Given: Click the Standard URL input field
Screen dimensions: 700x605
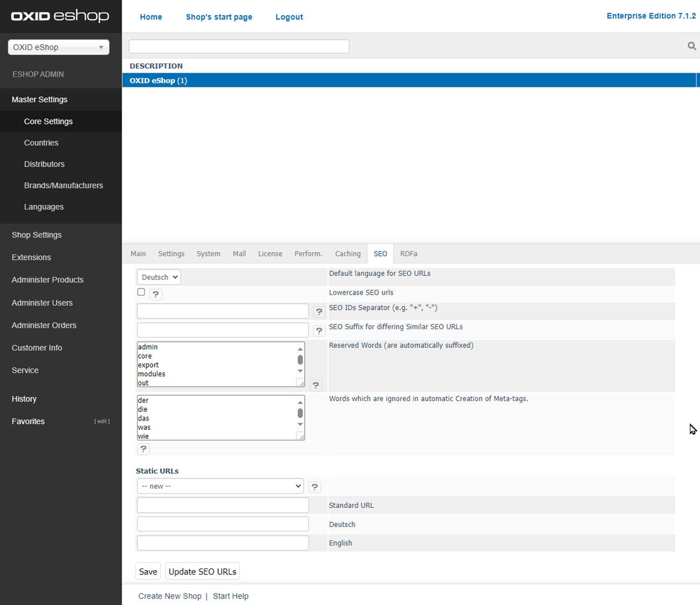Looking at the screenshot, I should 223,505.
